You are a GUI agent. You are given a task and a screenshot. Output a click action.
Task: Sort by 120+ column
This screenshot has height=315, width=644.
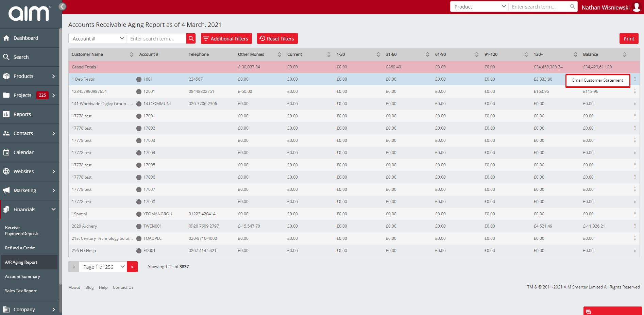tap(575, 54)
